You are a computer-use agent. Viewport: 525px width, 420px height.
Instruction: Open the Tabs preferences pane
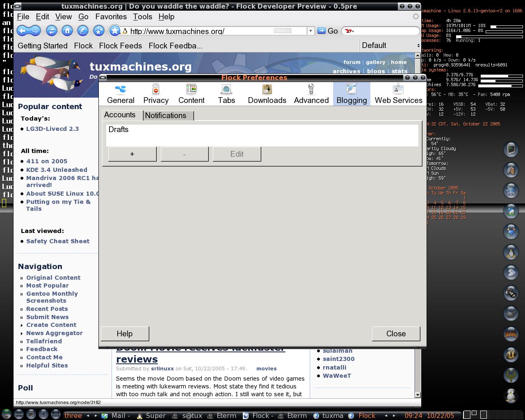[226, 94]
